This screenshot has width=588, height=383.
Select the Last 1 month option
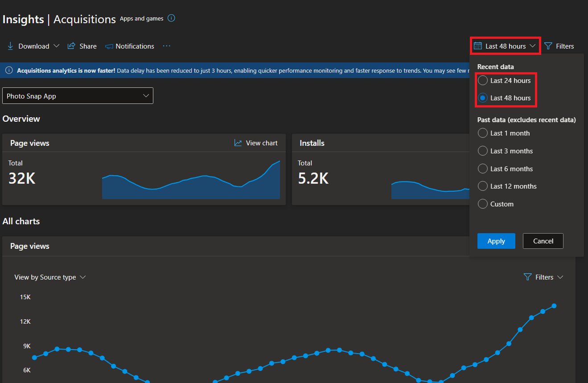[482, 133]
